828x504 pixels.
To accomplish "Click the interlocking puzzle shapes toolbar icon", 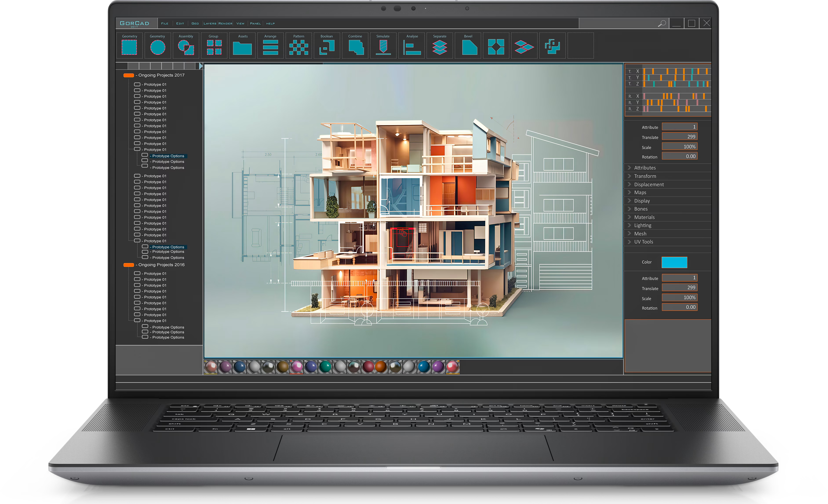I will tap(552, 47).
